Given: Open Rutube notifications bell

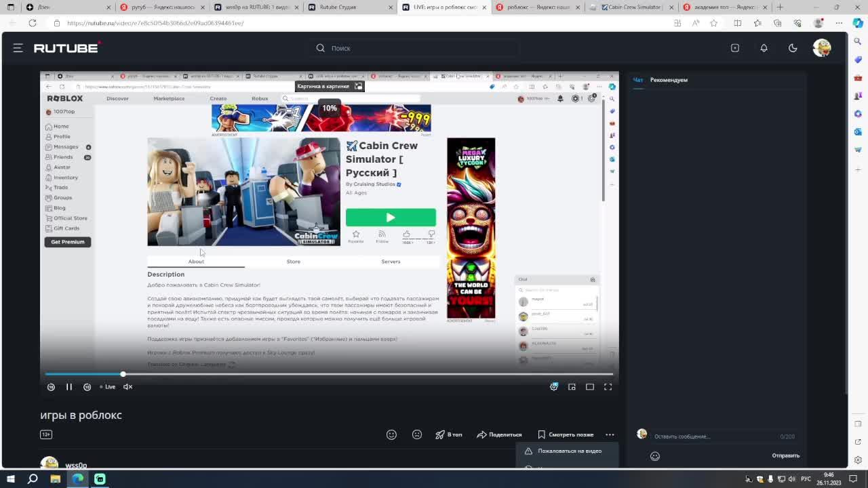Looking at the screenshot, I should coord(764,48).
